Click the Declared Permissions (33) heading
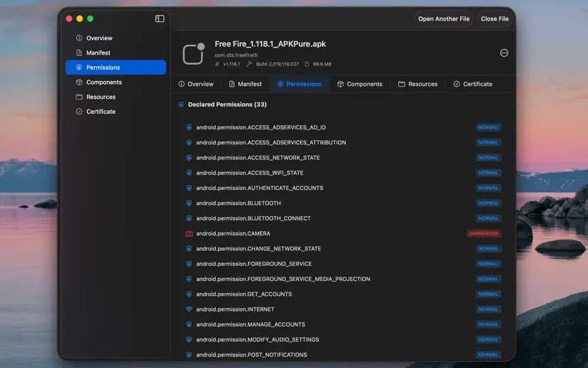Screen dimensions: 588x368 [x=227, y=104]
